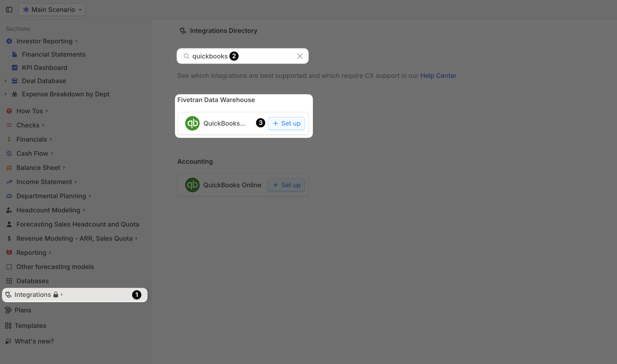Image resolution: width=617 pixels, height=364 pixels.
Task: Click the KPI Dashboard chart icon
Action: (15, 67)
